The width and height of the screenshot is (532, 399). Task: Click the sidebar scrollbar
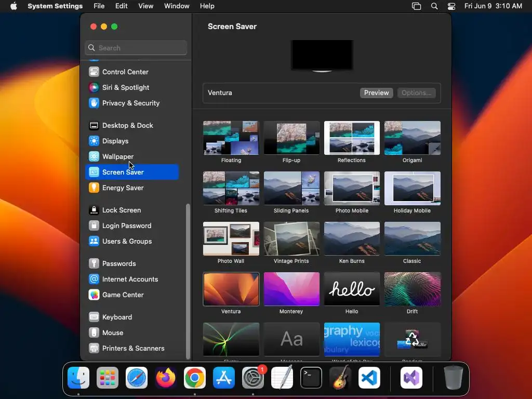point(188,282)
